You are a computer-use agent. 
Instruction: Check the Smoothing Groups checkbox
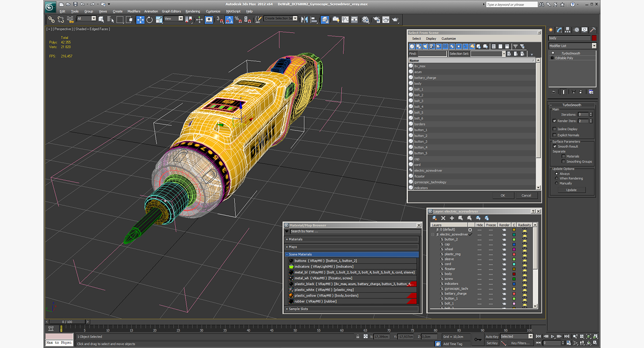click(563, 161)
